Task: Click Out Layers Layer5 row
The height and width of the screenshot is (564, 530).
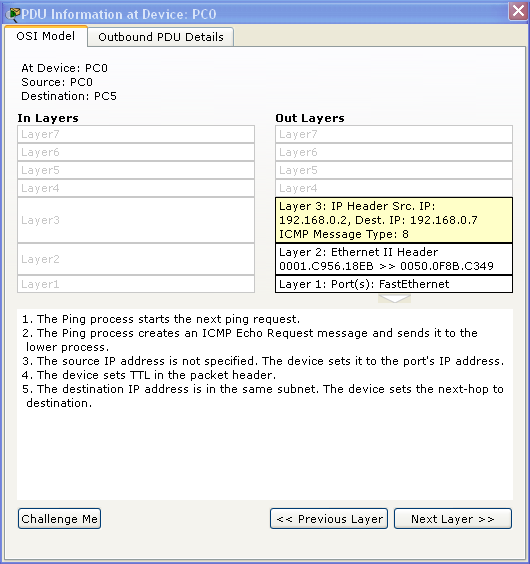Action: [x=394, y=170]
